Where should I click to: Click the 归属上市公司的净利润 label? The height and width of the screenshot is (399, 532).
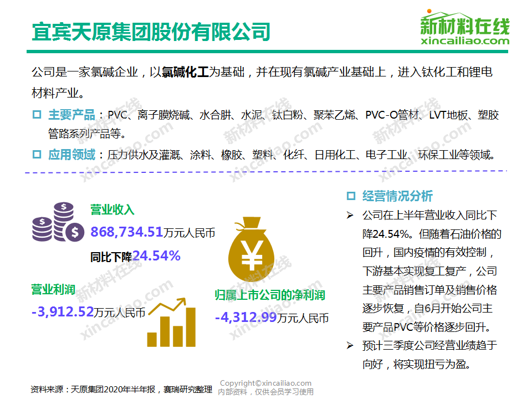pos(270,295)
